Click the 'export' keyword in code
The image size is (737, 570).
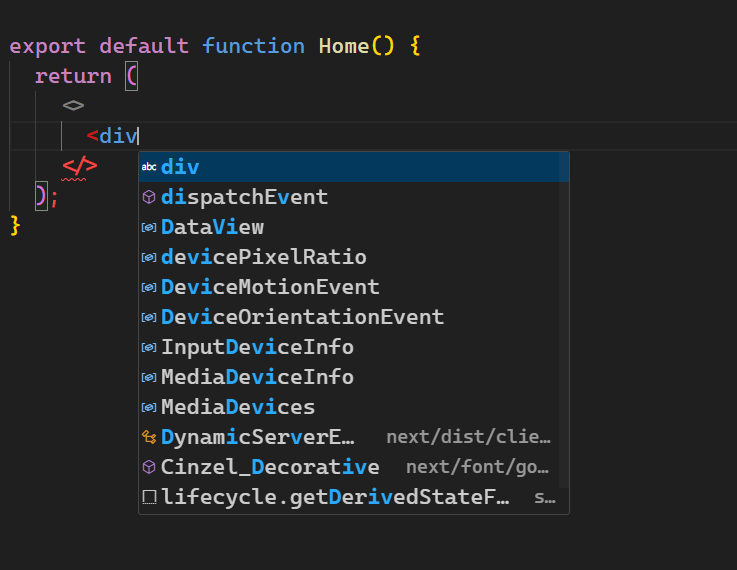[47, 46]
